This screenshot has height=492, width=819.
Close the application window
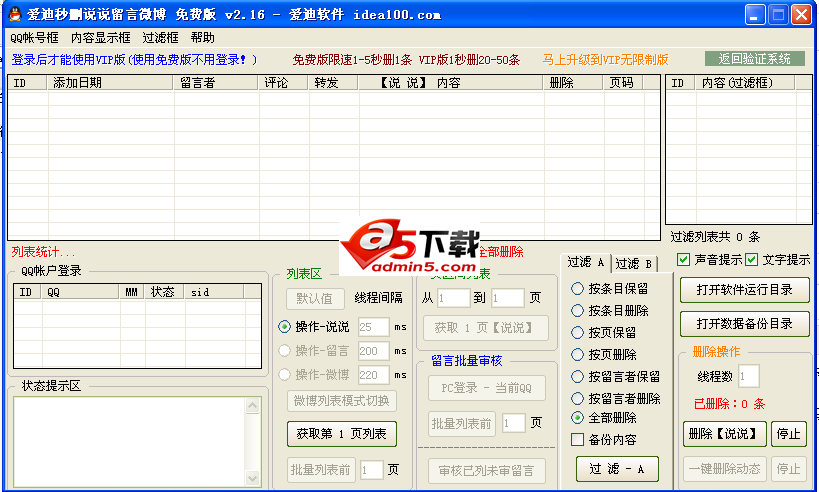801,14
